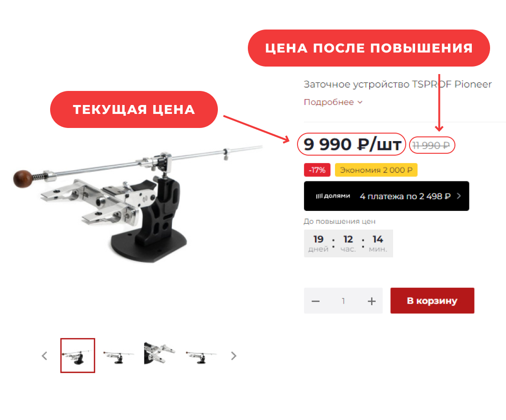Image resolution: width=506 pixels, height=420 pixels.
Task: Decrease quantity with the minus button
Action: (316, 301)
